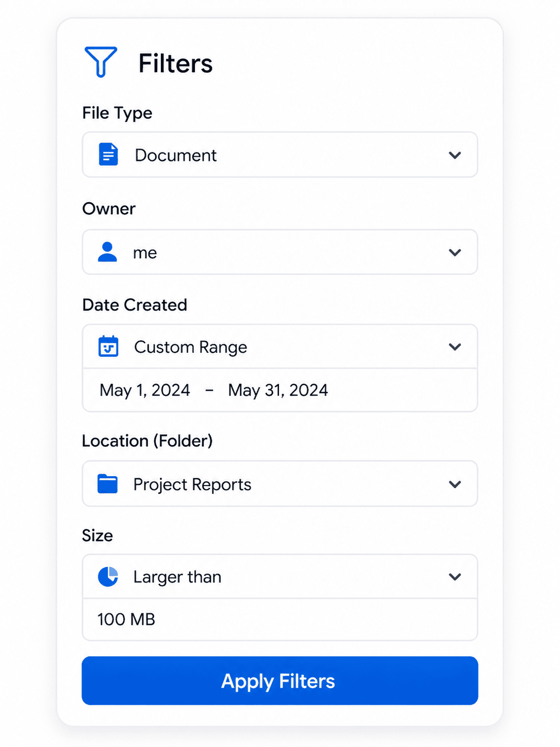560x747 pixels.
Task: Click the May 1, 2024 start date
Action: (x=145, y=390)
